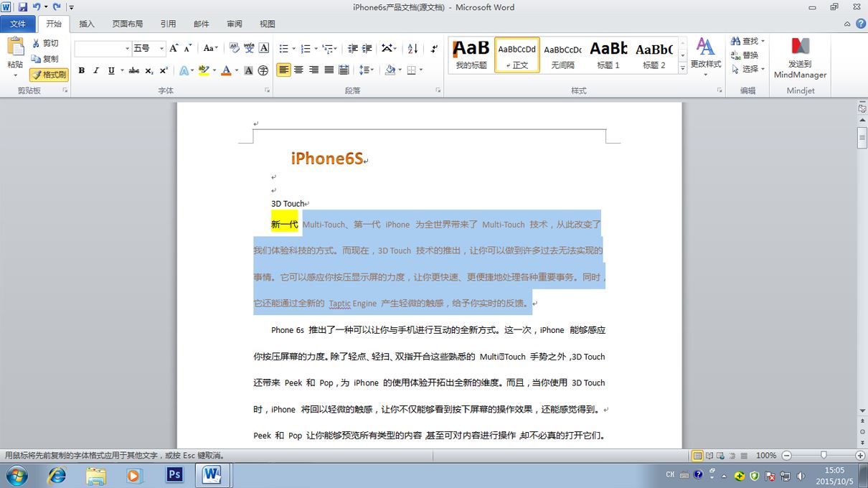Screen dimensions: 868x488
Task: Apply character border icon
Action: point(264,48)
